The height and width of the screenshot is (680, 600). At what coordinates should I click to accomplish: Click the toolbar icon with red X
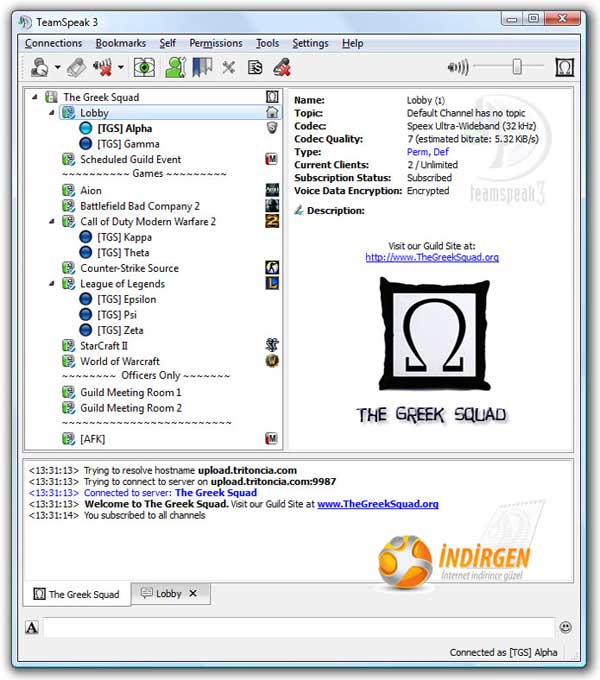pyautogui.click(x=282, y=68)
